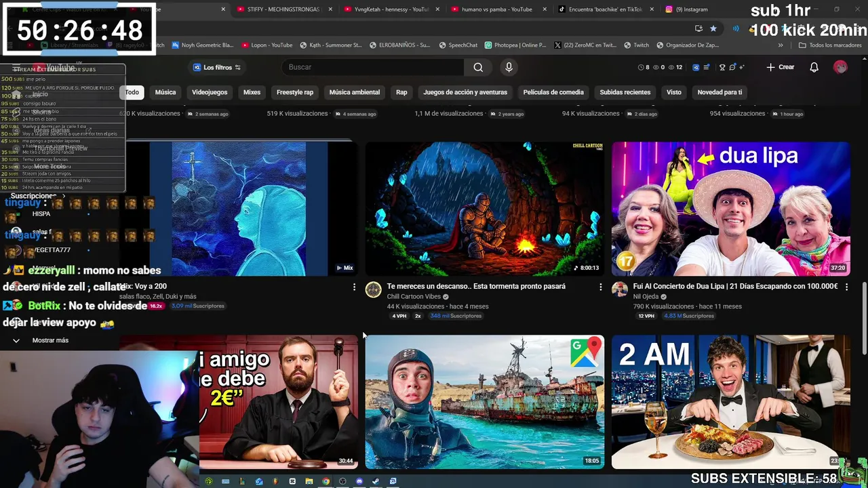Select the Visto filter chip
The height and width of the screenshot is (488, 868).
click(x=674, y=92)
